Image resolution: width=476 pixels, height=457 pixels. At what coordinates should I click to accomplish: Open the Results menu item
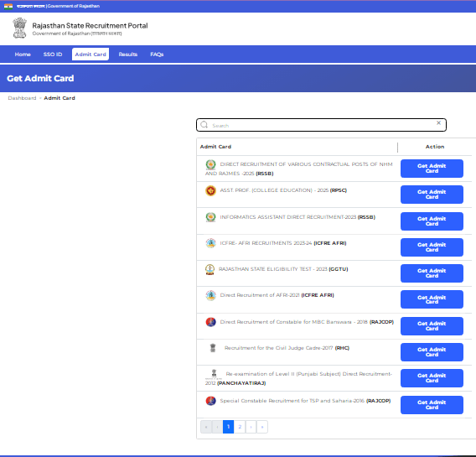(128, 55)
